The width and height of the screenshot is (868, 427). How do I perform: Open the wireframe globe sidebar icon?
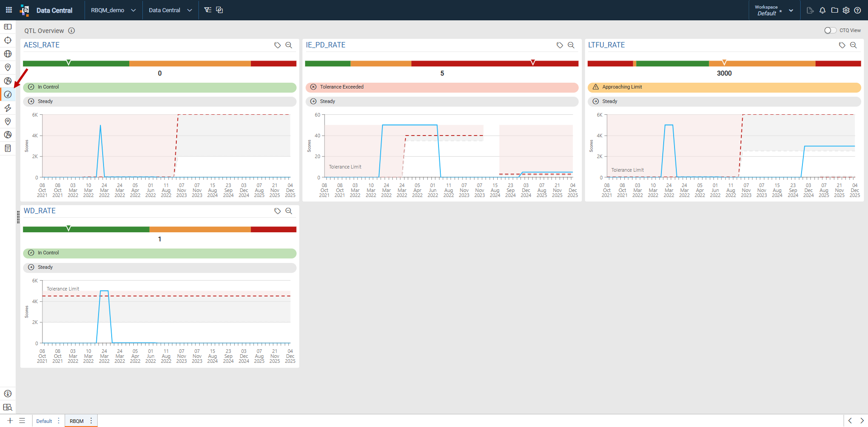(8, 54)
